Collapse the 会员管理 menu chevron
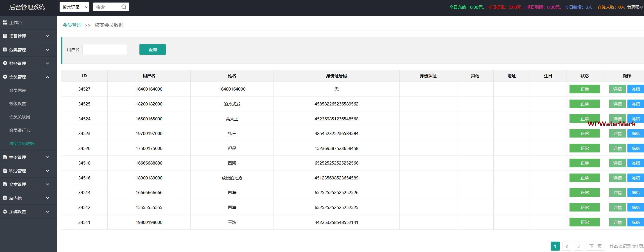The image size is (644, 252). point(48,77)
